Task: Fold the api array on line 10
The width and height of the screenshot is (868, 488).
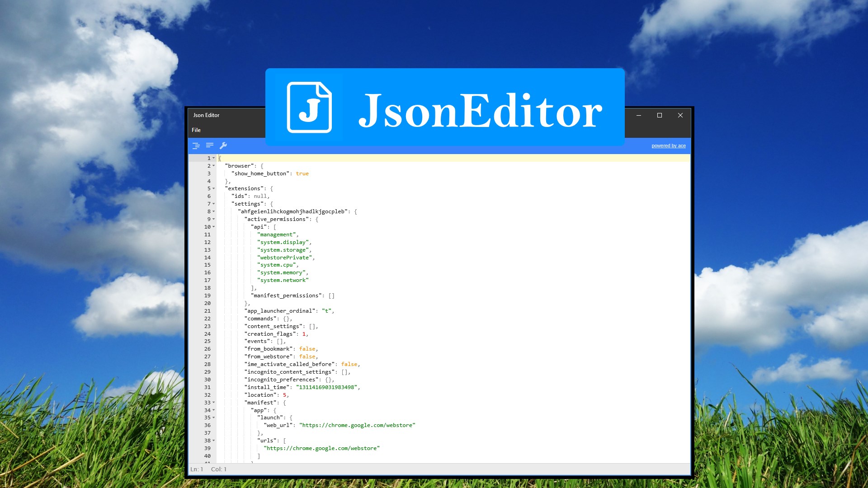Action: (x=214, y=227)
